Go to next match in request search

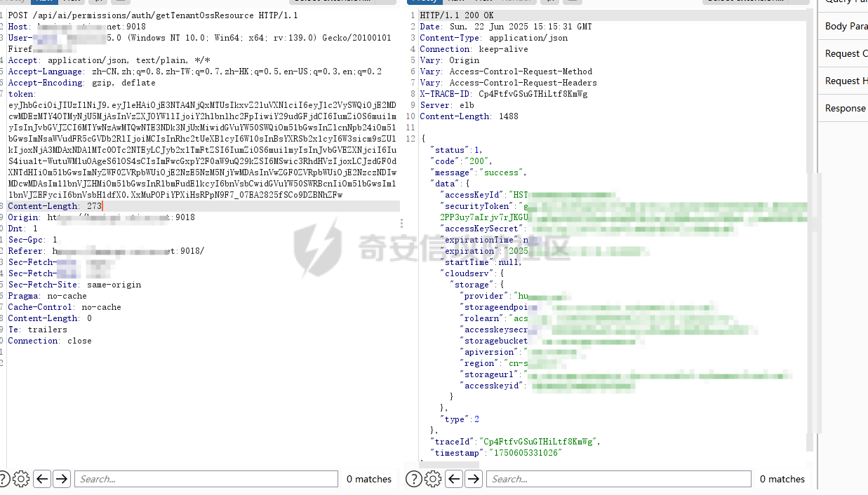pyautogui.click(x=62, y=479)
